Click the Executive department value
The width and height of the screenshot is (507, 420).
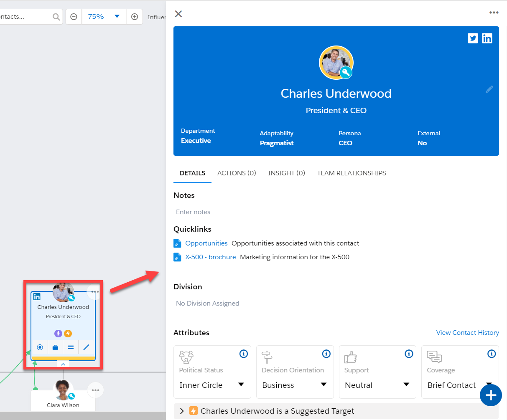pyautogui.click(x=196, y=141)
